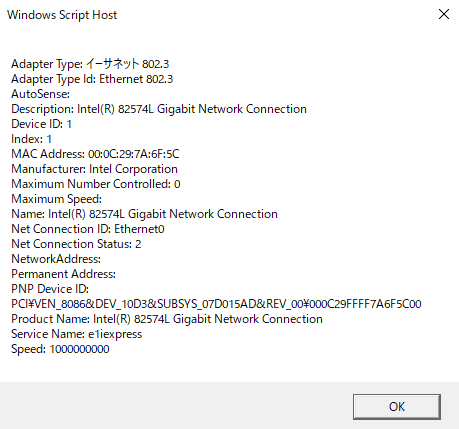Click the Name: Intel(R) 82574L line
This screenshot has width=459, height=429.
(x=144, y=214)
